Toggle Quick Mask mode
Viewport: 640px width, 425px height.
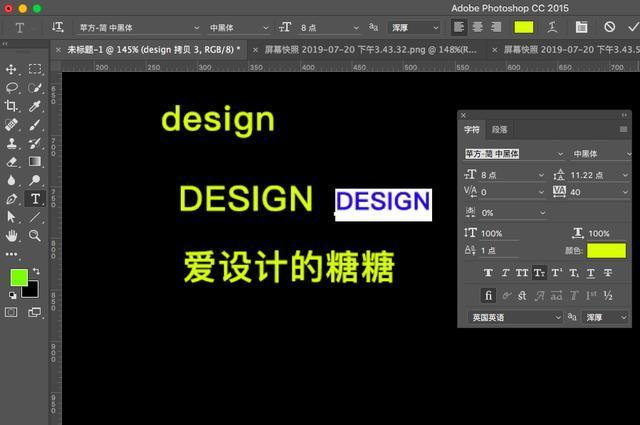point(11,313)
